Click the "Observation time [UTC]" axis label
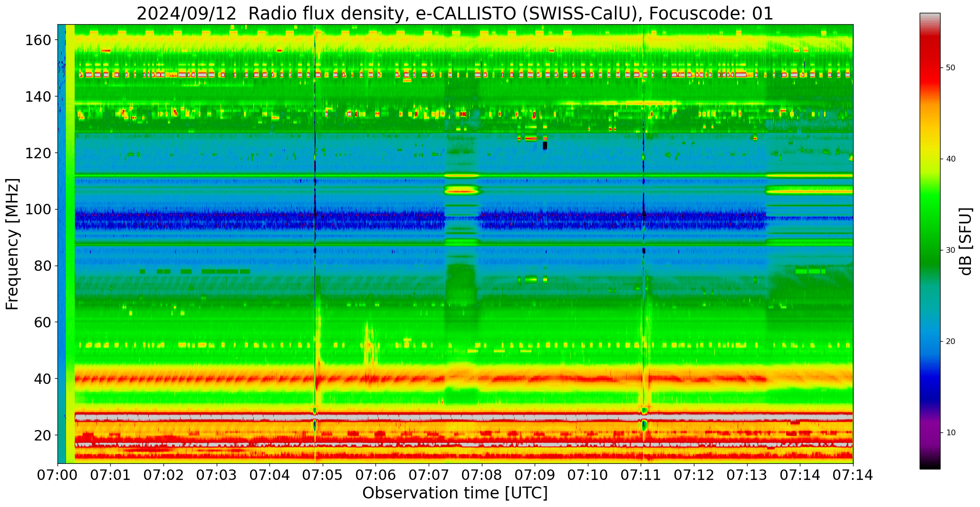This screenshot has height=507, width=980. pos(455,493)
